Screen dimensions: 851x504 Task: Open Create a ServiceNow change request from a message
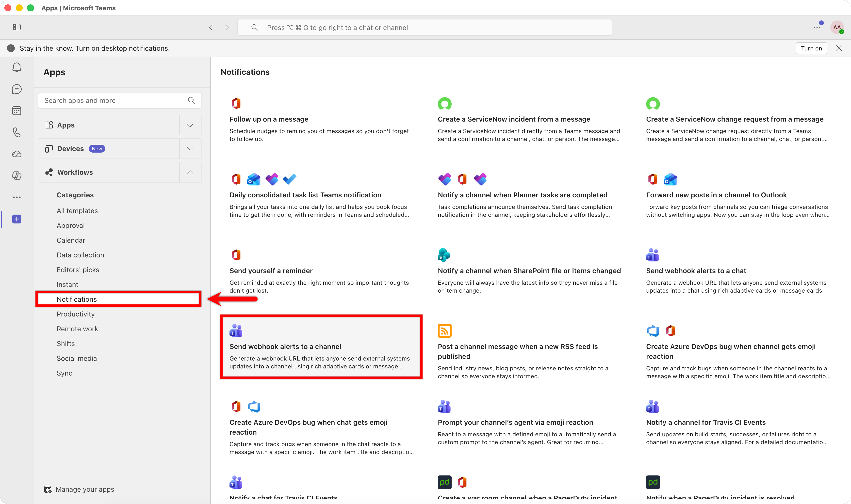pos(738,120)
